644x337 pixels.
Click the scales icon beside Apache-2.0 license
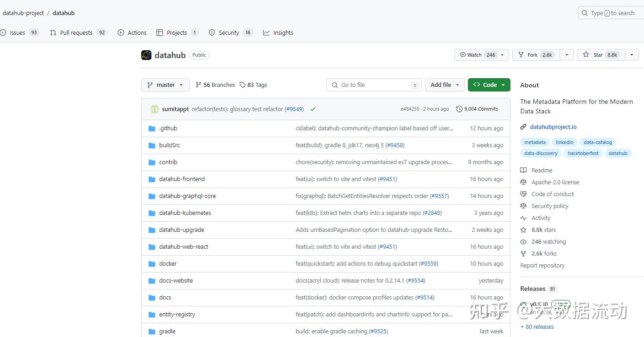523,182
